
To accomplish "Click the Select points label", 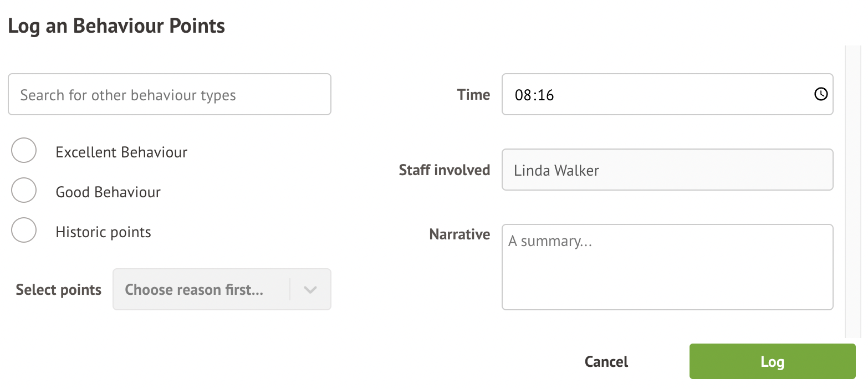I will pyautogui.click(x=58, y=290).
